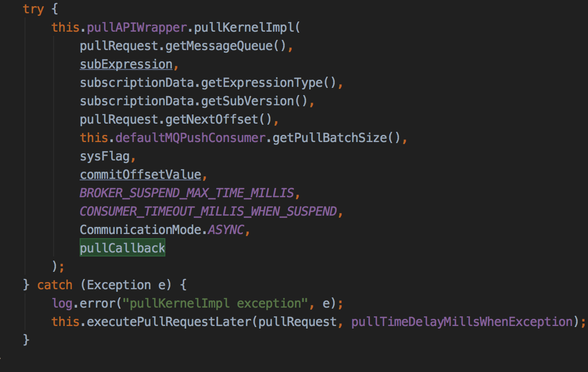Click the CommunicationMode class name
Screen dimensions: 588x372
[x=140, y=230]
